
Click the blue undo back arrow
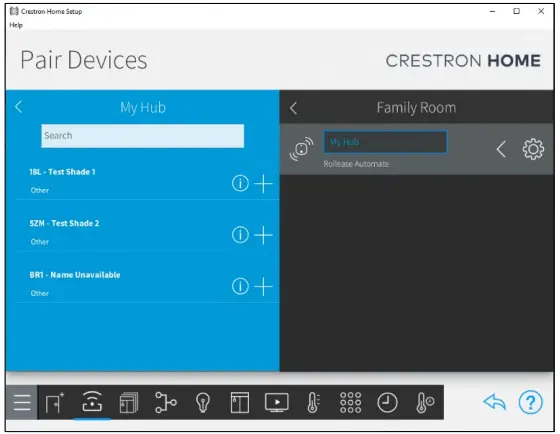point(495,403)
